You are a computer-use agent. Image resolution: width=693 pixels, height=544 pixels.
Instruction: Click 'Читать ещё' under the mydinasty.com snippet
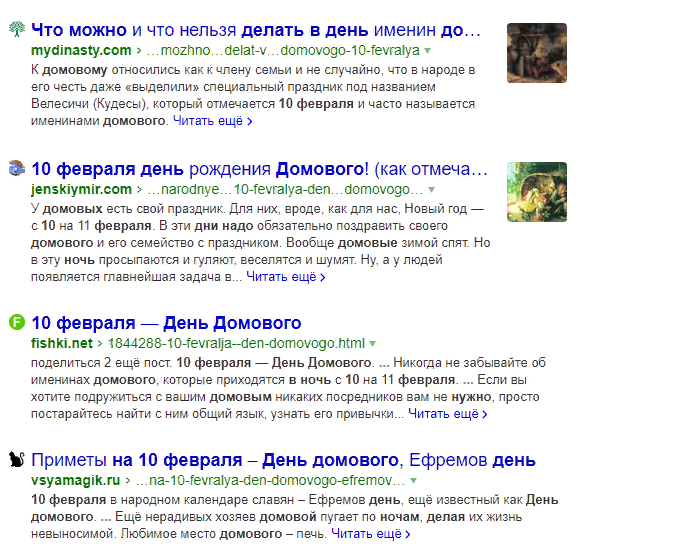[x=212, y=121]
